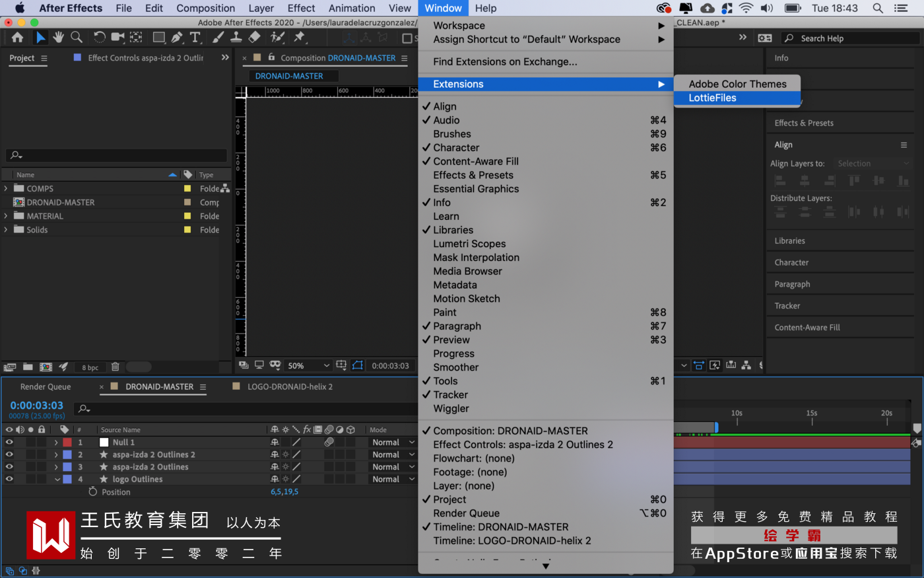Choose Adobe Color Themes extension

(737, 84)
